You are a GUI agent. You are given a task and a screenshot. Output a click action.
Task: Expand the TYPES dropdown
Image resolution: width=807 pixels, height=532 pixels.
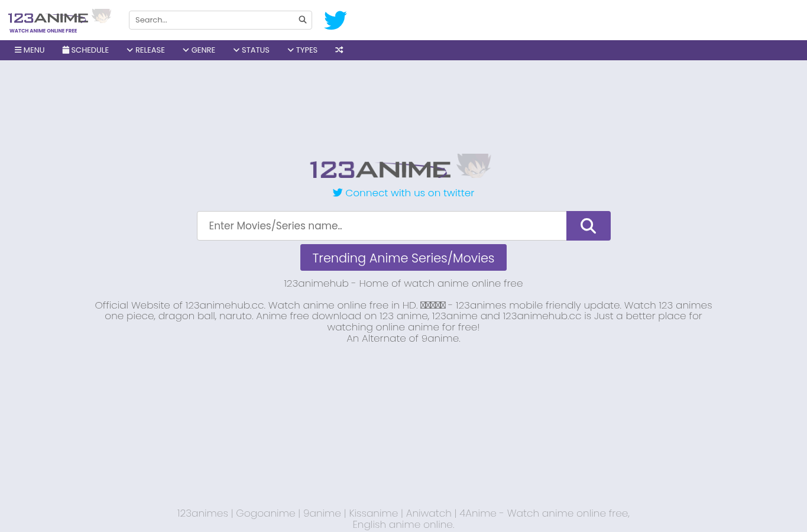point(302,50)
